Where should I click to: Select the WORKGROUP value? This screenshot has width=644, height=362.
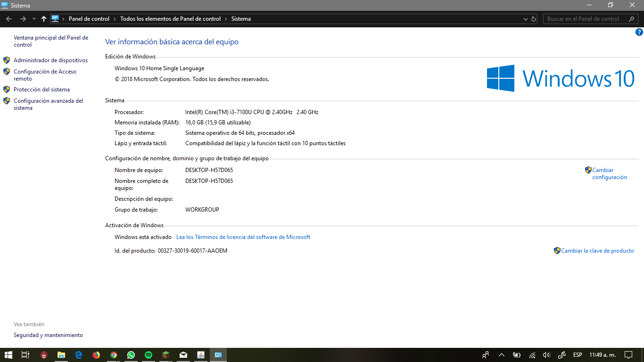202,210
